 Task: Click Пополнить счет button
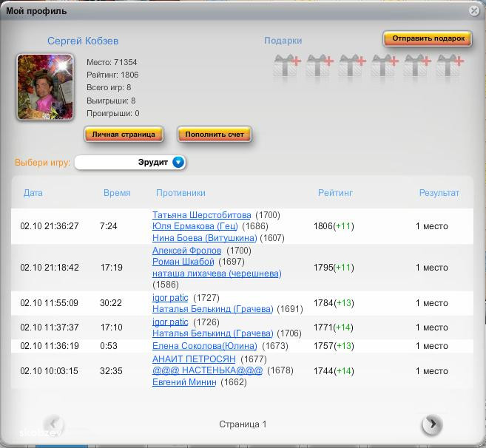point(215,135)
